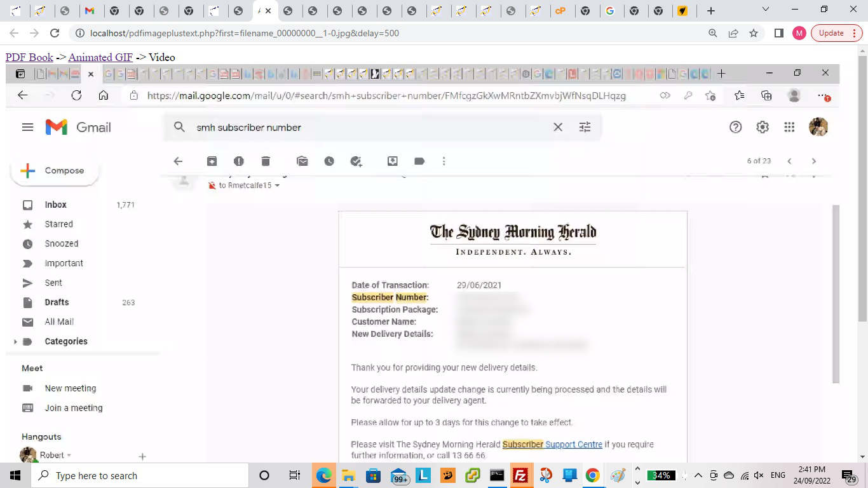Click Join a meeting
Viewport: 868px width, 488px height.
(73, 408)
